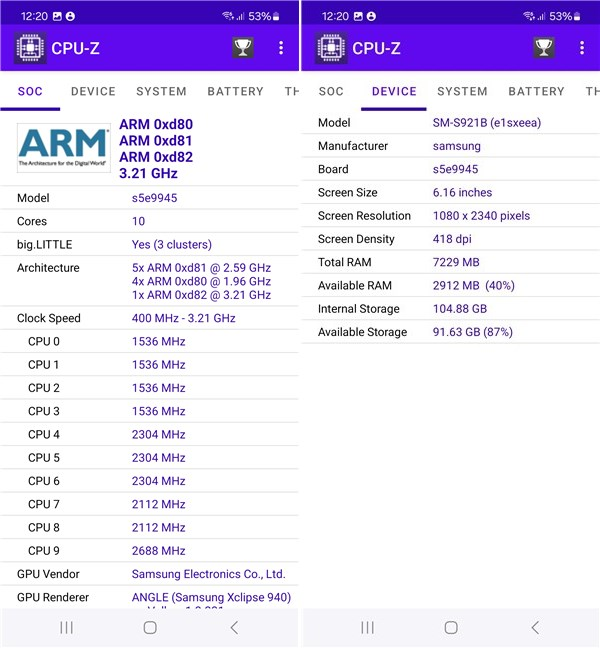
Task: Select SoC Model value s5e9945
Action: pyautogui.click(x=155, y=198)
